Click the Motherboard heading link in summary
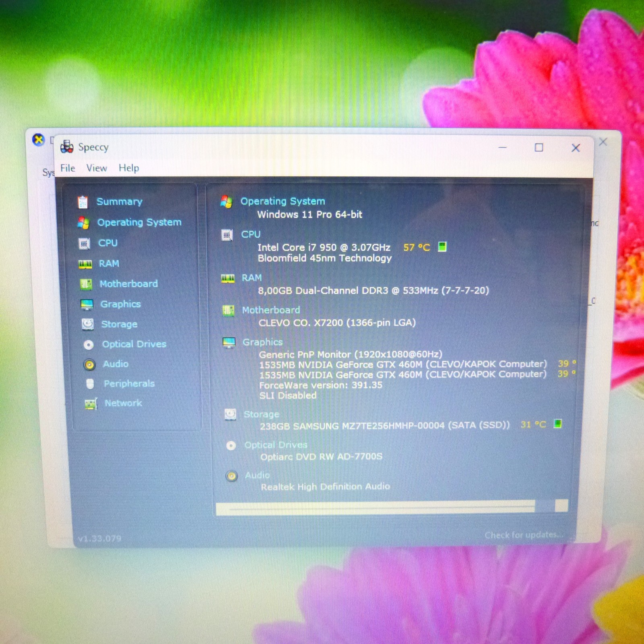This screenshot has width=644, height=644. (271, 310)
